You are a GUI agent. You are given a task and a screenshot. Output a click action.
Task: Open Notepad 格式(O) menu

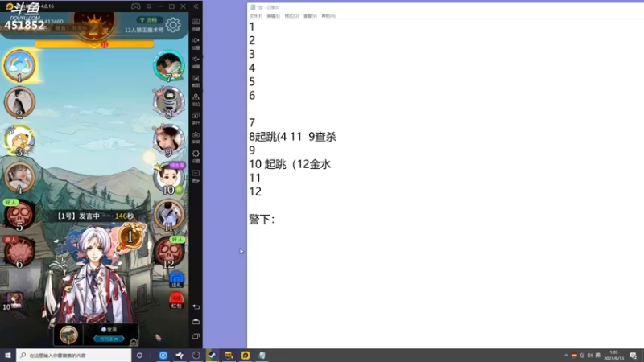[x=291, y=16]
